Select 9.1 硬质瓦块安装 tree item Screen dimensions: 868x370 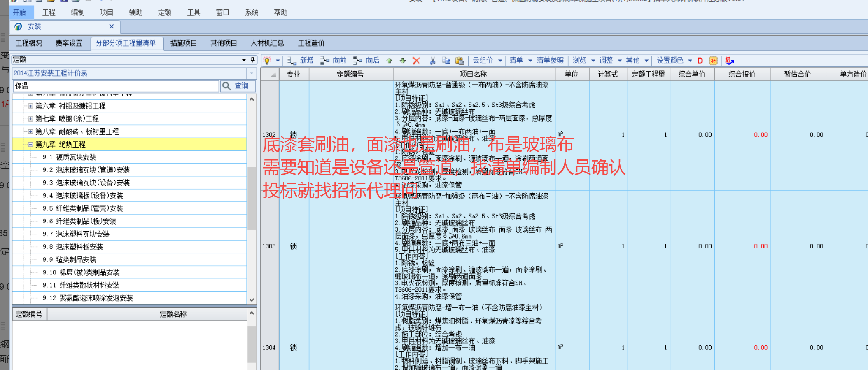coord(69,157)
